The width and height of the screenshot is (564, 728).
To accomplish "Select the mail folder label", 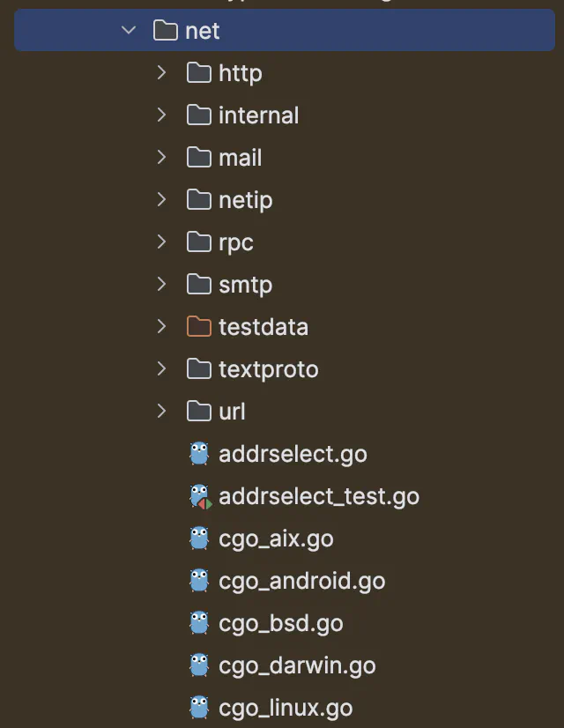I will (240, 158).
